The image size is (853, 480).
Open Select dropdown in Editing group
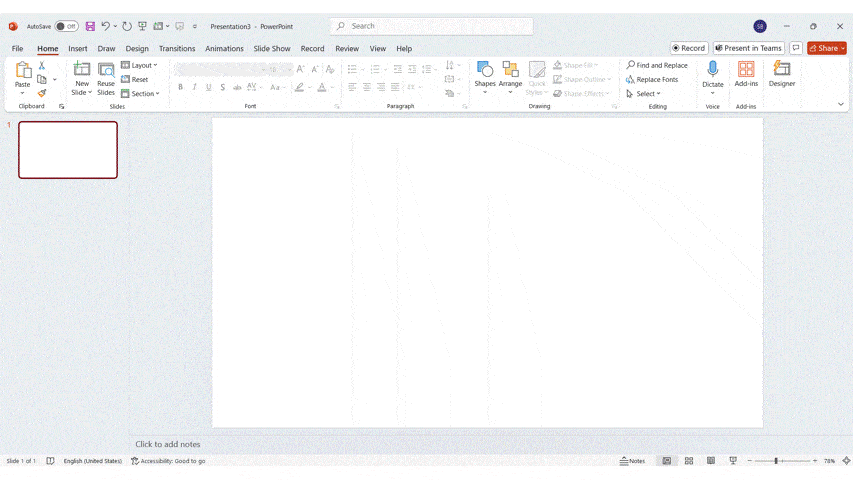click(643, 94)
